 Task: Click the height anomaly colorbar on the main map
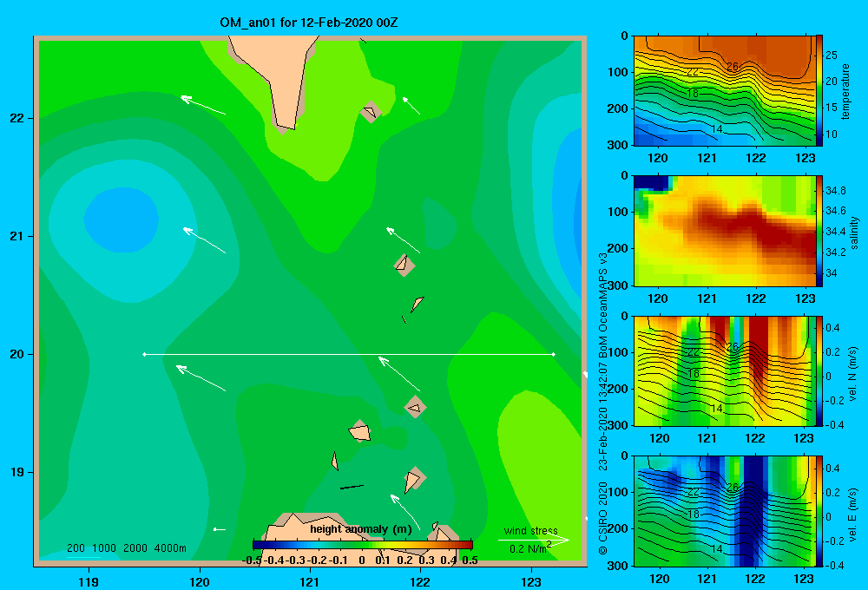(x=363, y=545)
